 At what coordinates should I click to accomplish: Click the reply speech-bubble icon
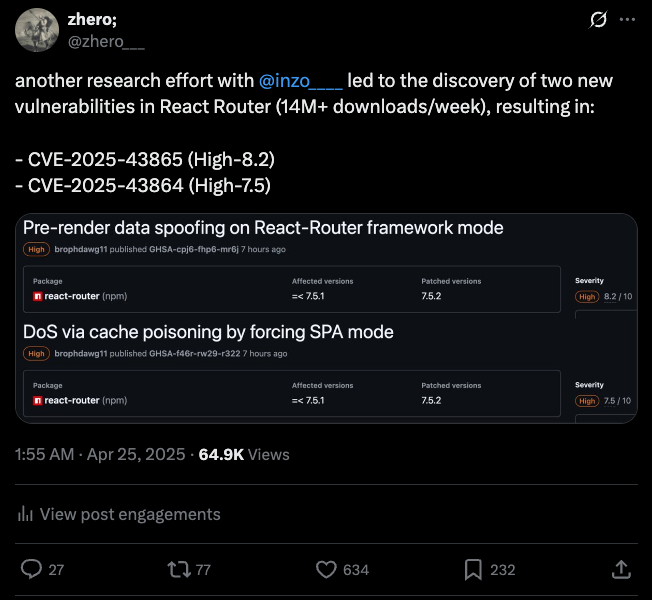[32, 569]
